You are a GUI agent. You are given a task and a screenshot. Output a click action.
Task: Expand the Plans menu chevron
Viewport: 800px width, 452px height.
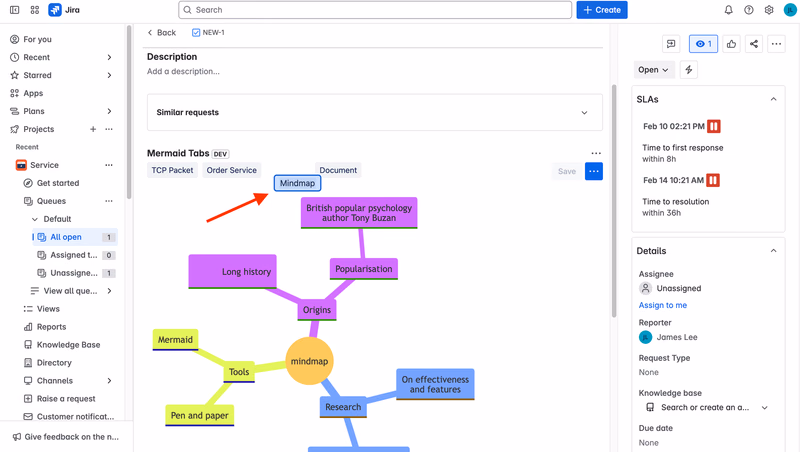click(109, 111)
